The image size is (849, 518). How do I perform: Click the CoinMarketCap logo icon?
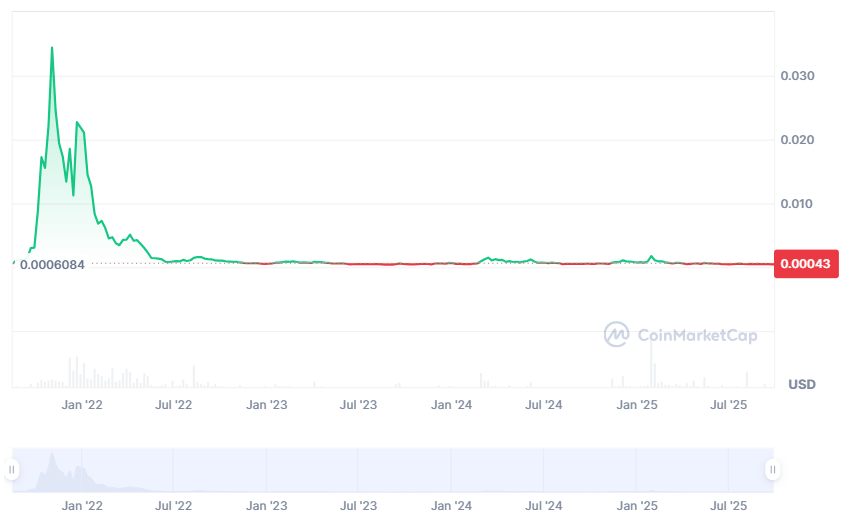tap(617, 334)
